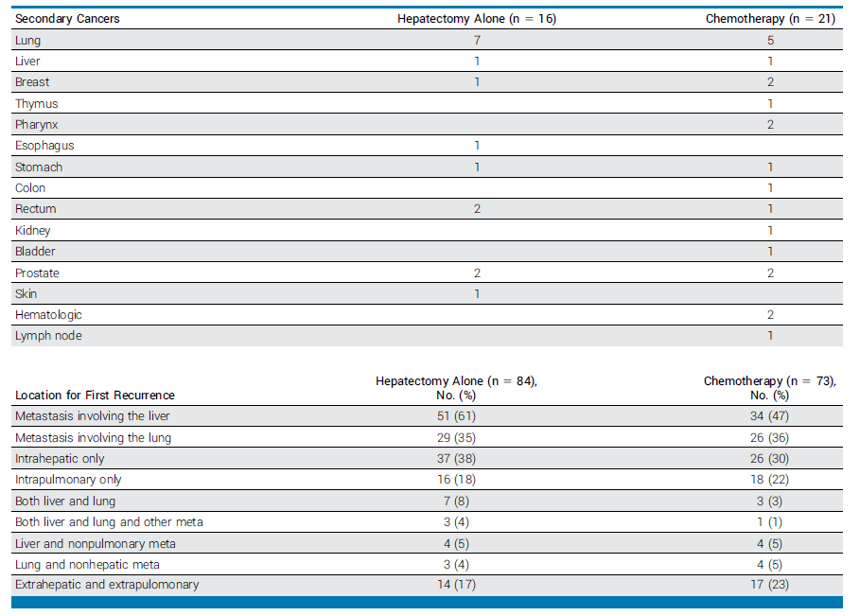Select the Lymph node row label

(x=47, y=336)
